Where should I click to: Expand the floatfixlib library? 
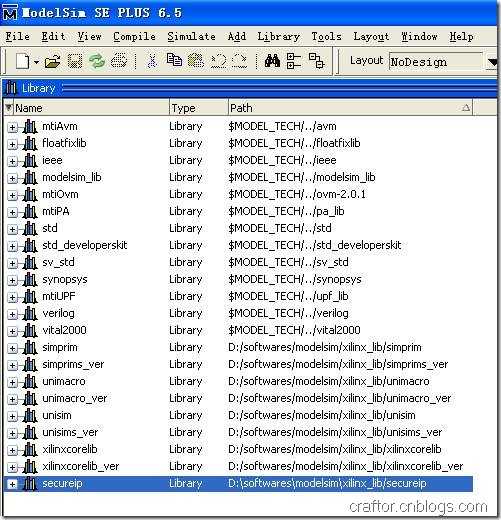coord(12,144)
